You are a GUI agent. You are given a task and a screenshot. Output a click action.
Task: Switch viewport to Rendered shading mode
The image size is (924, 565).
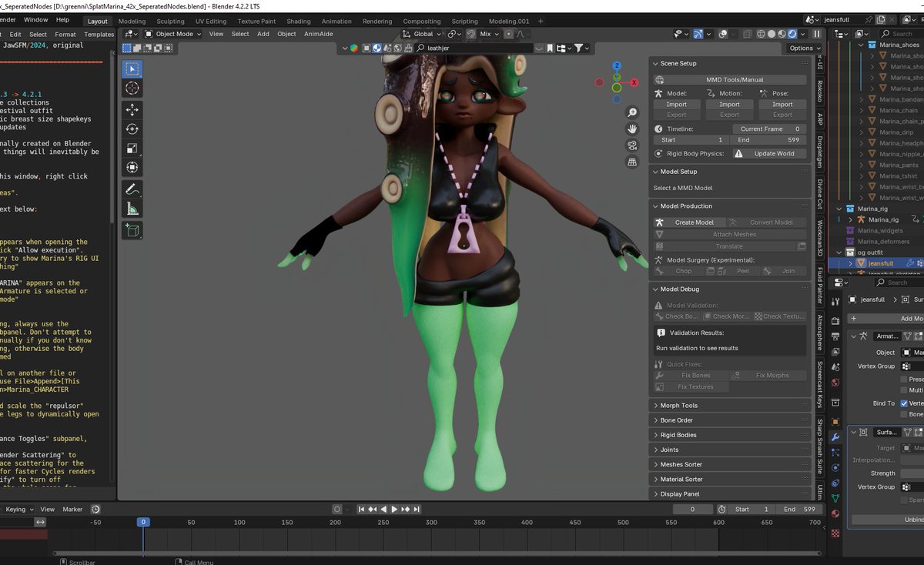point(792,34)
